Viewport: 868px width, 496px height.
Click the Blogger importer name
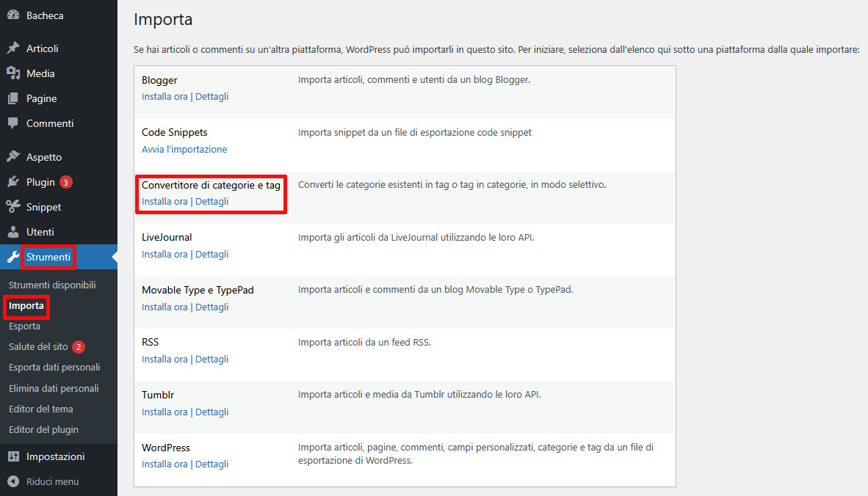pos(159,80)
